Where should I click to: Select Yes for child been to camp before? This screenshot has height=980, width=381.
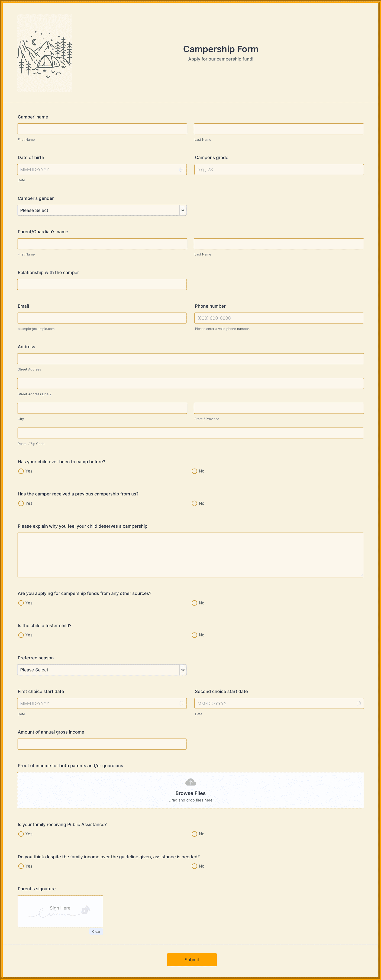point(21,471)
